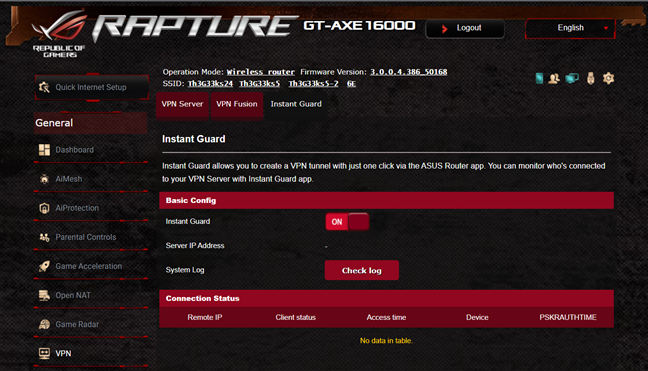
Task: Click the Check log button
Action: tap(362, 270)
